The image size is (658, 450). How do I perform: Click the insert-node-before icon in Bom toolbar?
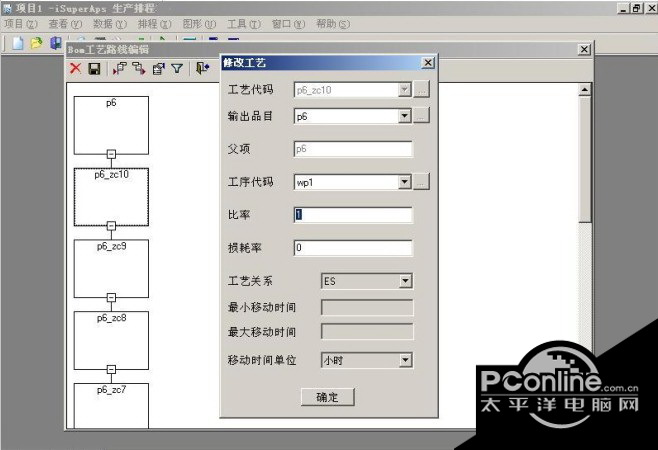[120, 68]
